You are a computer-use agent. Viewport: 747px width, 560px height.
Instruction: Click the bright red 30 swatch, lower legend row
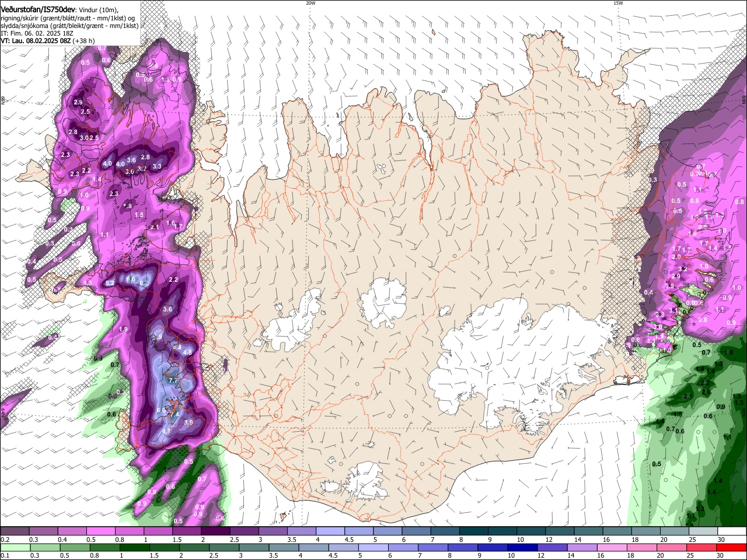point(731,547)
